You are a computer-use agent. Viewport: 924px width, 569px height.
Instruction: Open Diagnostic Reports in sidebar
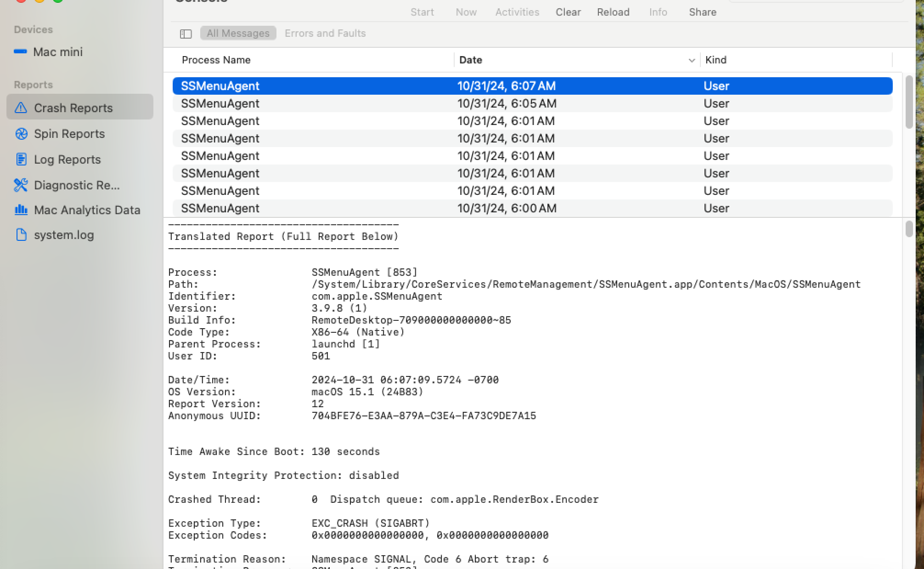pos(77,185)
